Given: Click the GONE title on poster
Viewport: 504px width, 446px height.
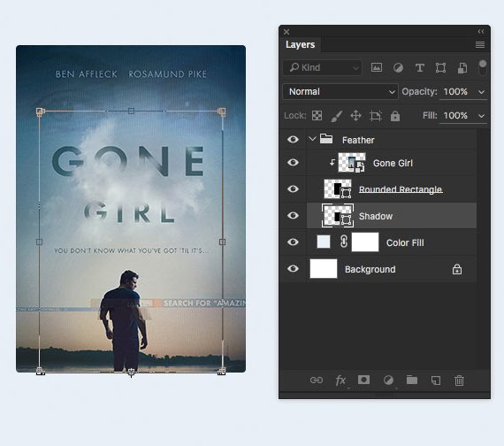Looking at the screenshot, I should click(127, 161).
